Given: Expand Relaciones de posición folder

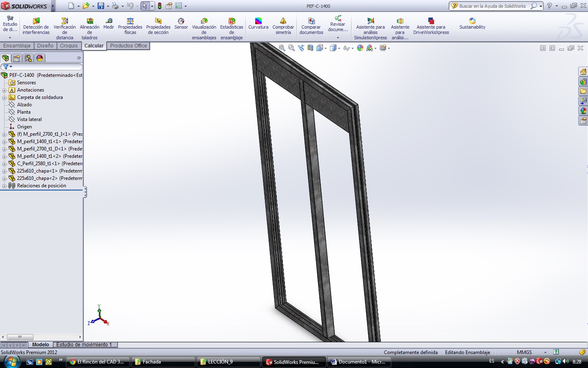Looking at the screenshot, I should [4, 186].
